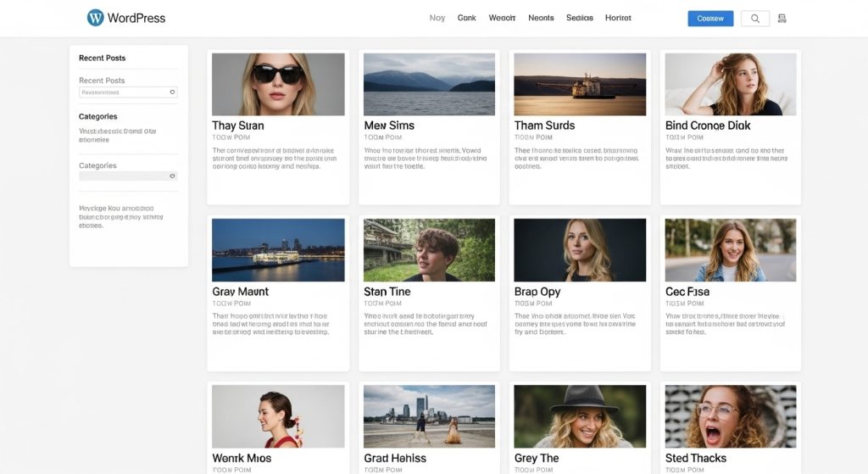The width and height of the screenshot is (868, 474).
Task: Open the Noy menu item
Action: [437, 18]
